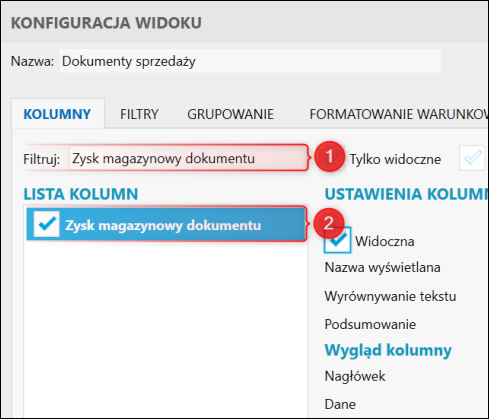Image resolution: width=489 pixels, height=419 pixels.
Task: Click the Wyrównywanie tekstu label
Action: click(x=390, y=296)
